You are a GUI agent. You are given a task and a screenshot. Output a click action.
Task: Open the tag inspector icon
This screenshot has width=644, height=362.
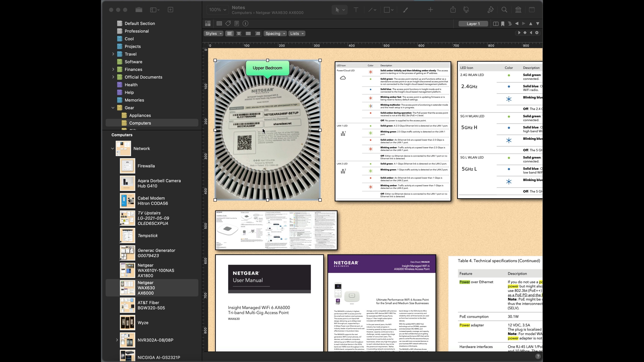pyautogui.click(x=228, y=24)
